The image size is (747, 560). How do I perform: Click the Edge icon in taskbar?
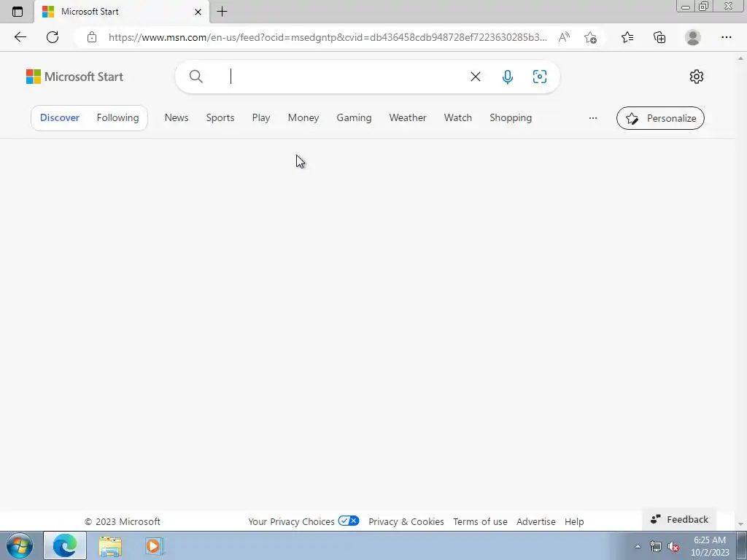click(65, 545)
